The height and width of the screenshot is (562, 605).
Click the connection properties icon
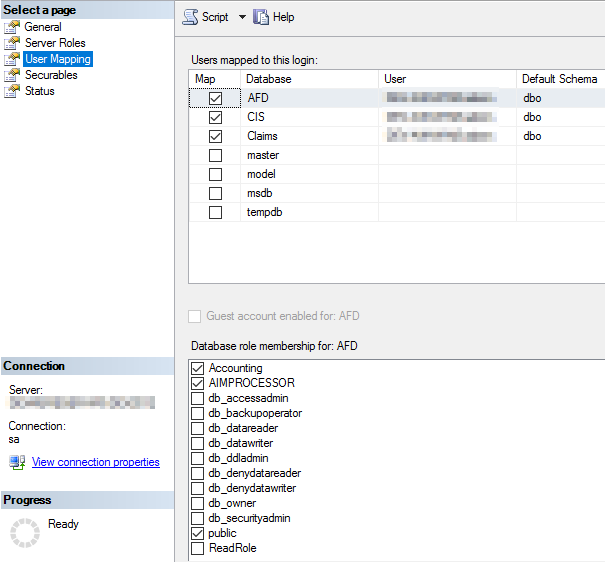coord(17,462)
